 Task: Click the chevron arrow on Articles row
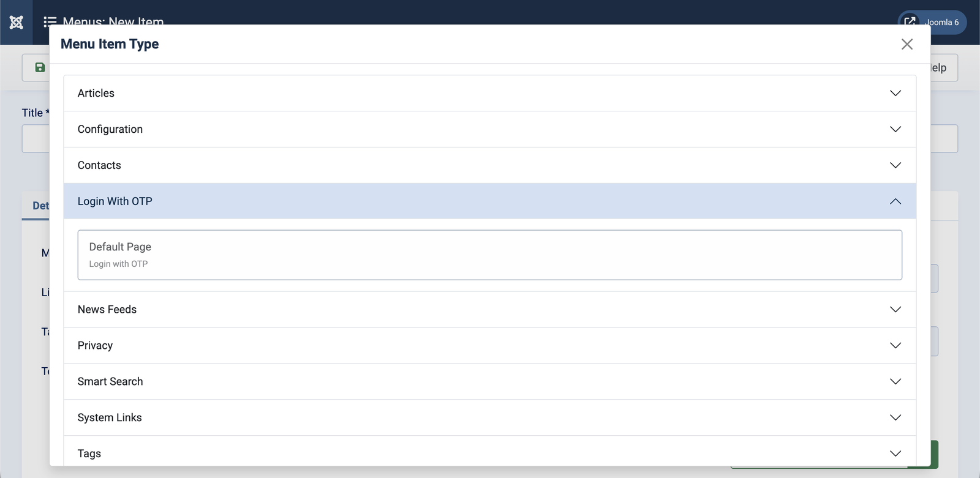(895, 93)
